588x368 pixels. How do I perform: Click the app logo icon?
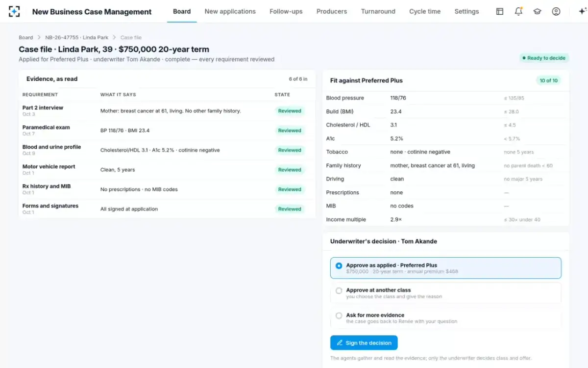click(15, 11)
